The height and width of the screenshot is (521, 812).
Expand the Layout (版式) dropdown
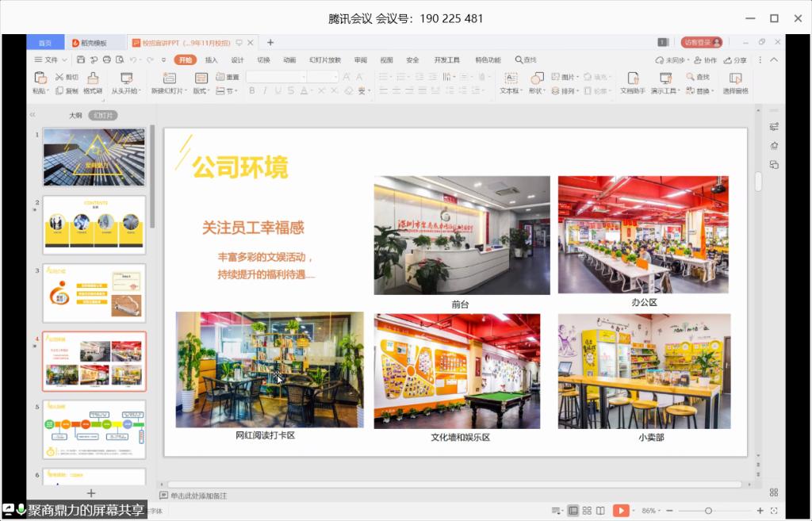pyautogui.click(x=201, y=91)
